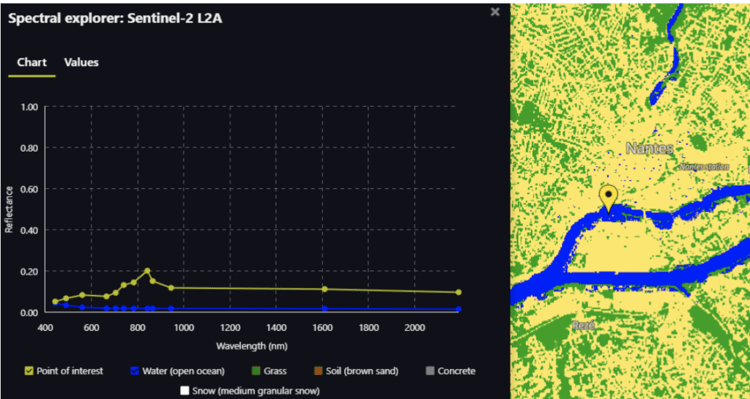Image resolution: width=750 pixels, height=399 pixels.
Task: Click the peak point of yellow curve
Action: [147, 271]
